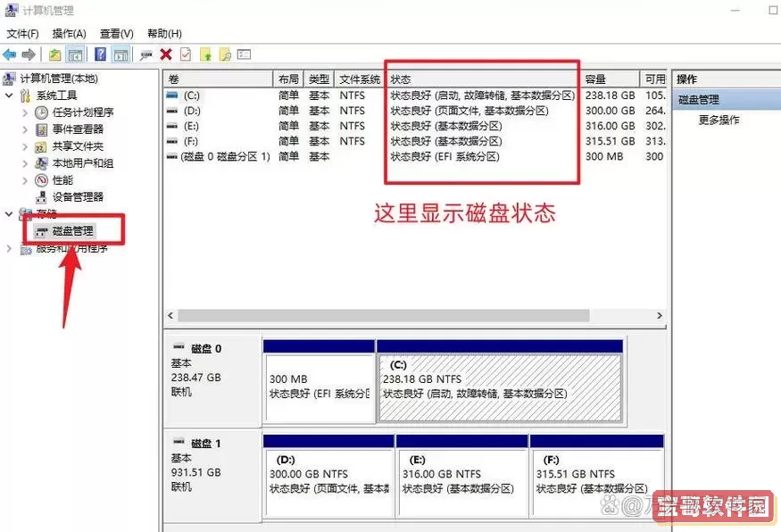Sort by the 布局 column header

click(288, 79)
